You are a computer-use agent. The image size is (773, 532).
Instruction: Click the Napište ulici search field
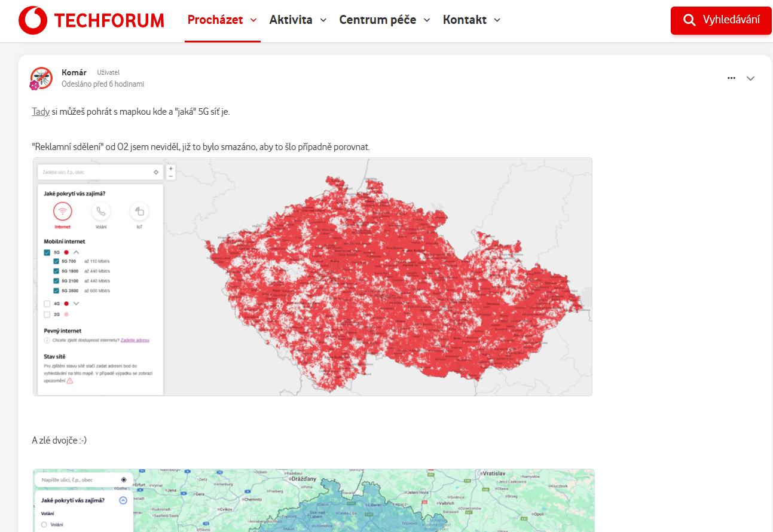coord(84,479)
